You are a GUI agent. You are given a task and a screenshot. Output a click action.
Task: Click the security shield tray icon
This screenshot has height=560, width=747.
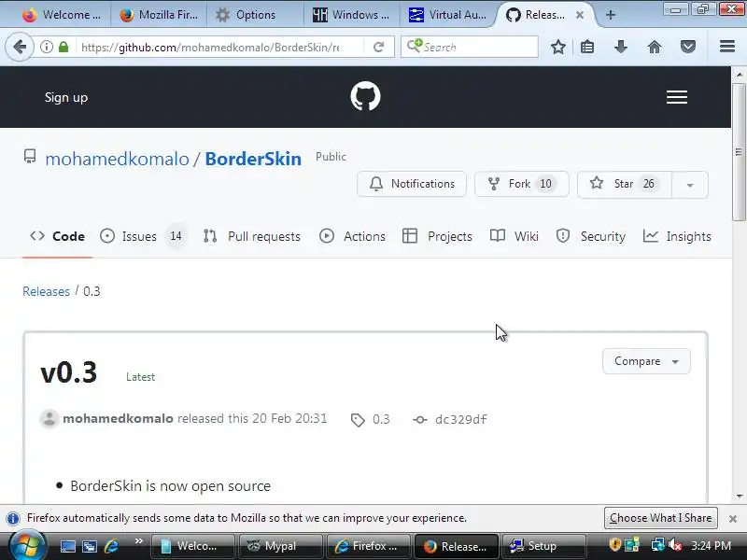(x=615, y=544)
